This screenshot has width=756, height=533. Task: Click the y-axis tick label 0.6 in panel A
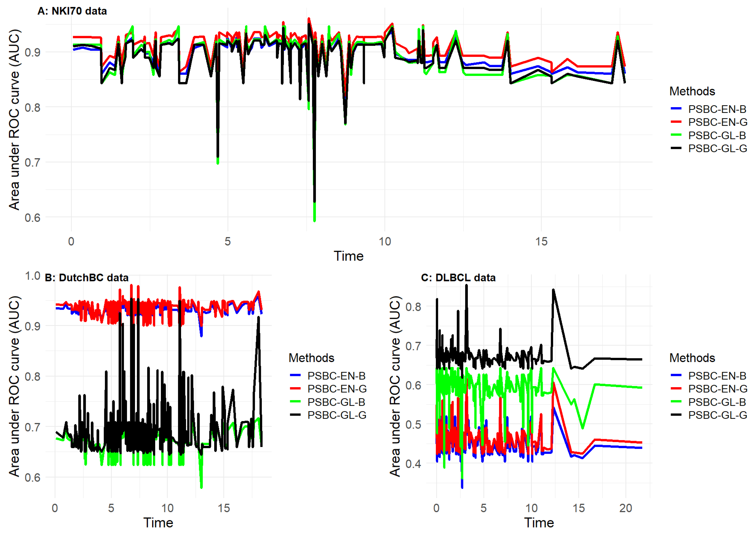[x=33, y=217]
